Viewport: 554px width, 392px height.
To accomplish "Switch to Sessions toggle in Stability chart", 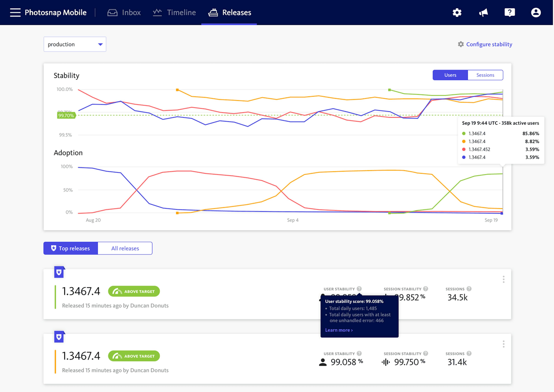I will pos(485,75).
